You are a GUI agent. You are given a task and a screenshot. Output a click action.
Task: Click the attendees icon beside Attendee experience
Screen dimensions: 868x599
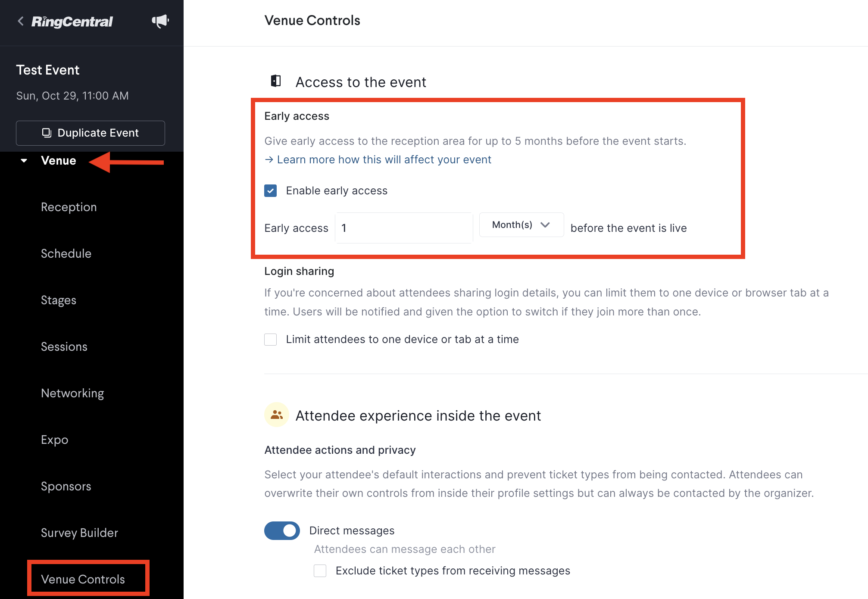point(276,415)
